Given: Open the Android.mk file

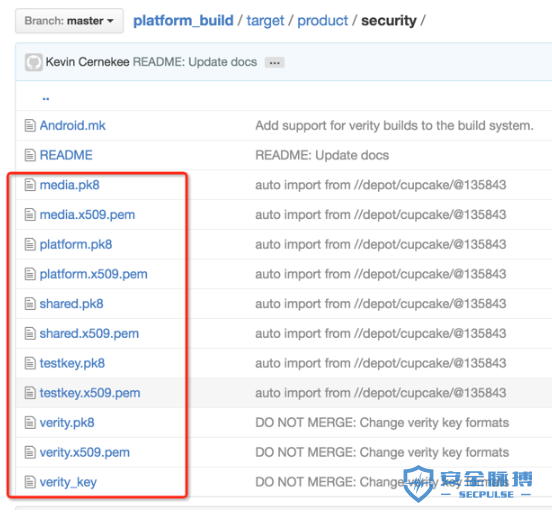Looking at the screenshot, I should (x=73, y=125).
